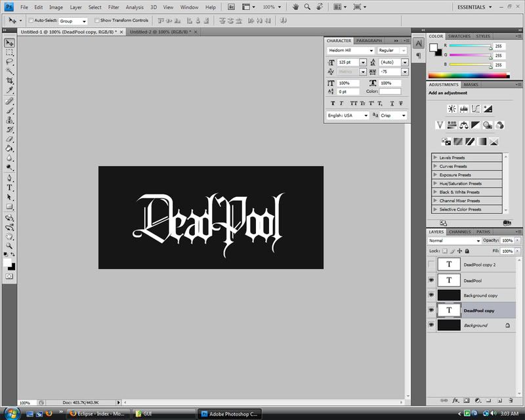Hide the Background layer
Screen dimensions: 525x420
[x=431, y=325]
